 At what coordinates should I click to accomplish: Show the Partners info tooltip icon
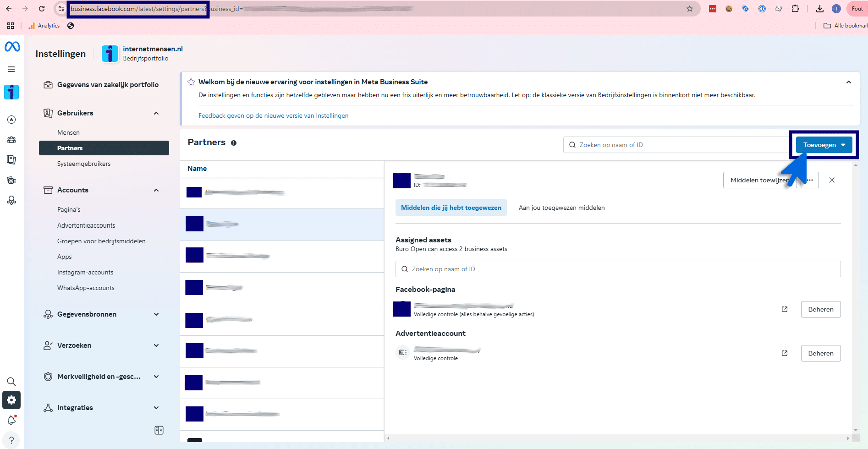234,143
